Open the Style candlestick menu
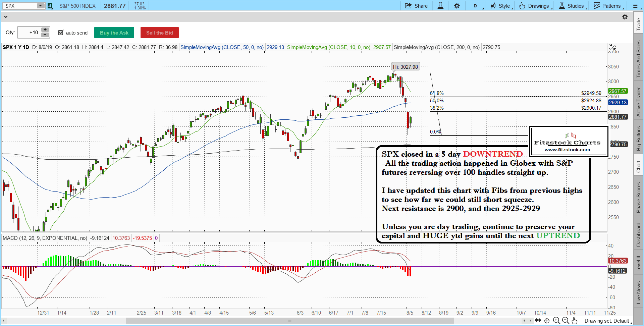The image size is (644, 326). 500,6
